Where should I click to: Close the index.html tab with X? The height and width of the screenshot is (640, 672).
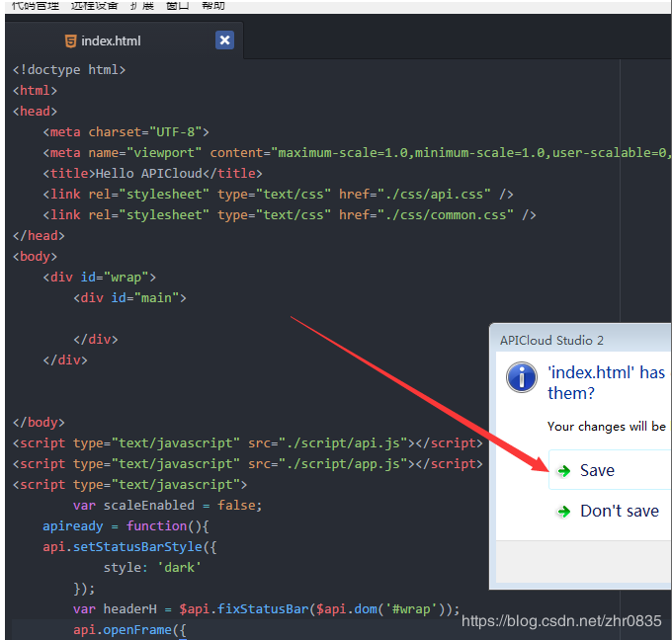coord(224,40)
